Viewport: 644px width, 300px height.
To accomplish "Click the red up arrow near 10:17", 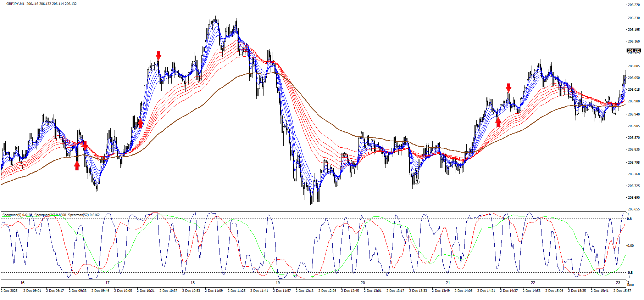I will click(x=140, y=123).
